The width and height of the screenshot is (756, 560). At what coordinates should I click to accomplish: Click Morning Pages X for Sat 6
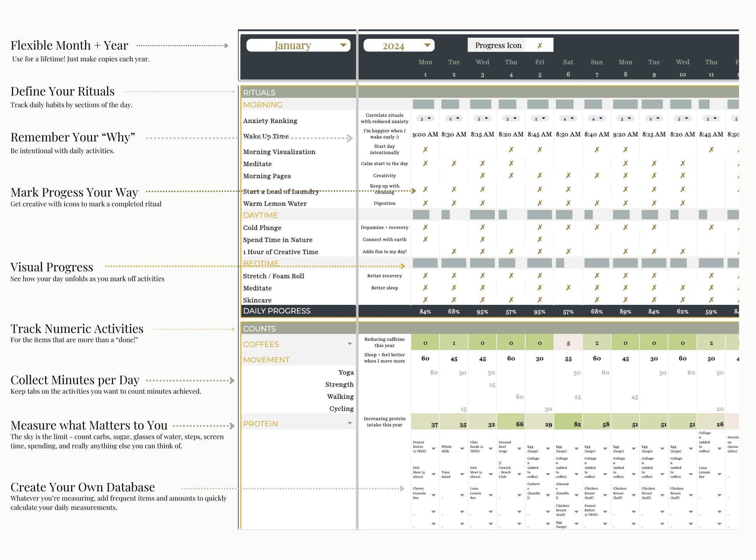click(568, 176)
